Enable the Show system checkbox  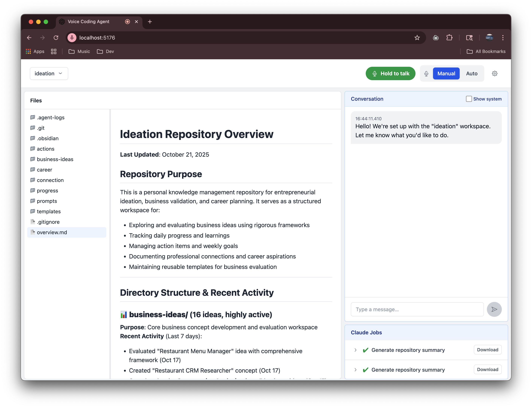click(x=469, y=99)
